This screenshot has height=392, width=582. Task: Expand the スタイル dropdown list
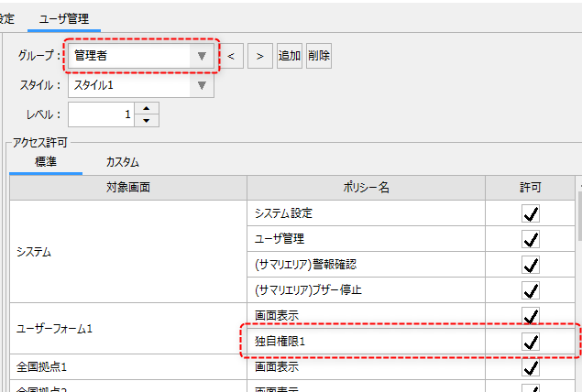coord(202,85)
